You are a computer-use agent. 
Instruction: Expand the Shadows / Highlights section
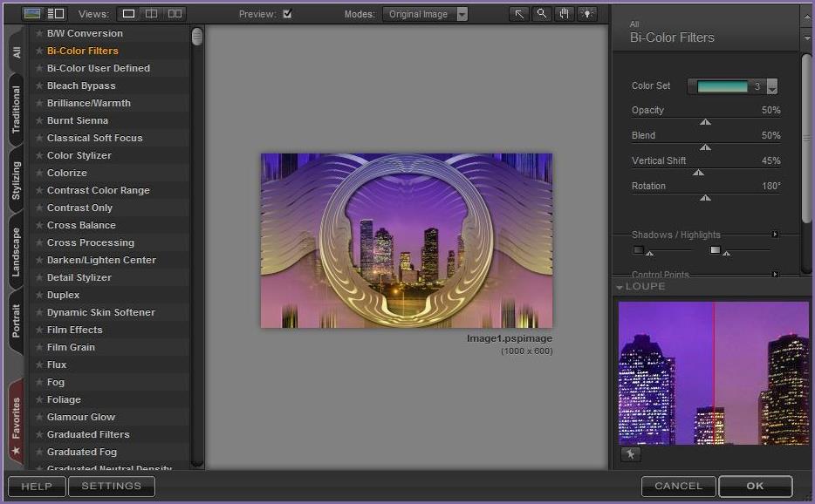(x=774, y=235)
